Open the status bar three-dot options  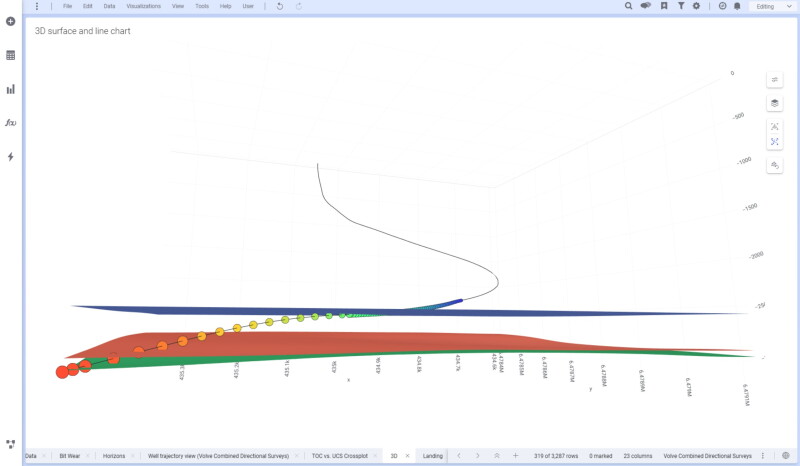point(763,455)
